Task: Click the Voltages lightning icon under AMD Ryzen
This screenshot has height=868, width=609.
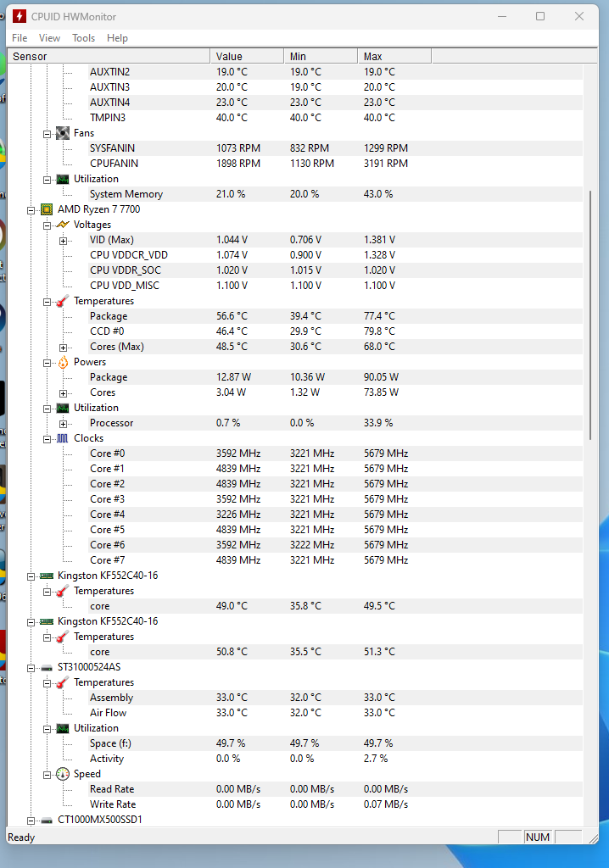Action: pos(63,224)
